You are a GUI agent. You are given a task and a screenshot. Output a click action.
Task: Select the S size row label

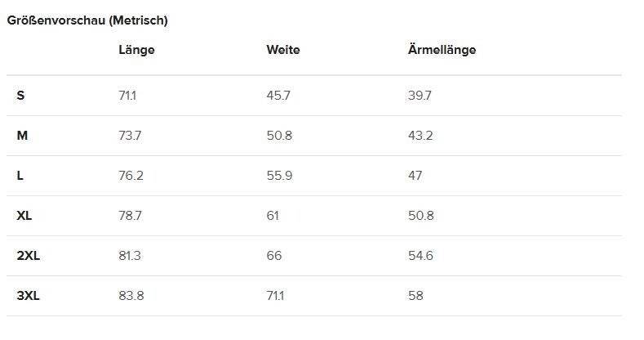point(20,96)
